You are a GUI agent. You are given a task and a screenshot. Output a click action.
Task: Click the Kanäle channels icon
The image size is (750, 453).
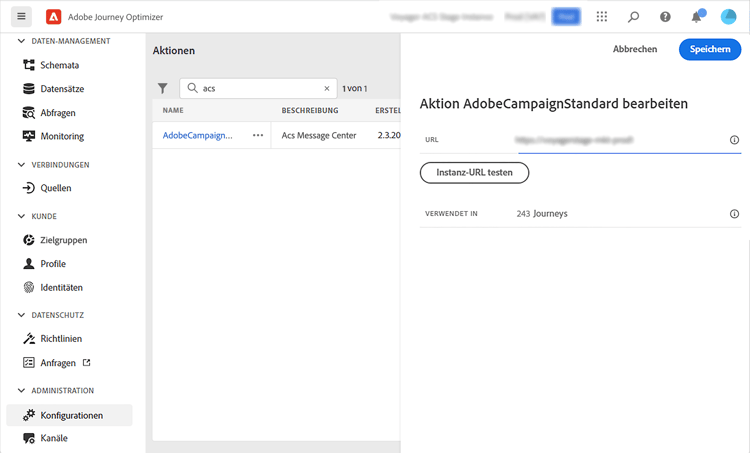coord(29,438)
